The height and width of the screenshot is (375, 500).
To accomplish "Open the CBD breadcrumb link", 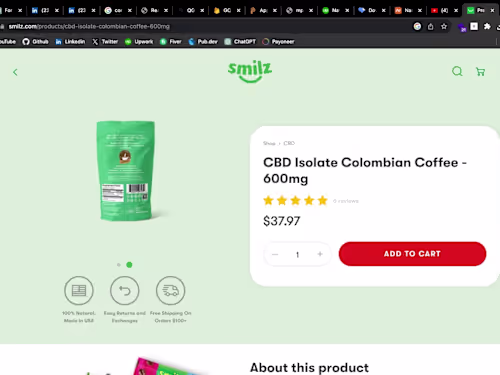I will (x=289, y=143).
